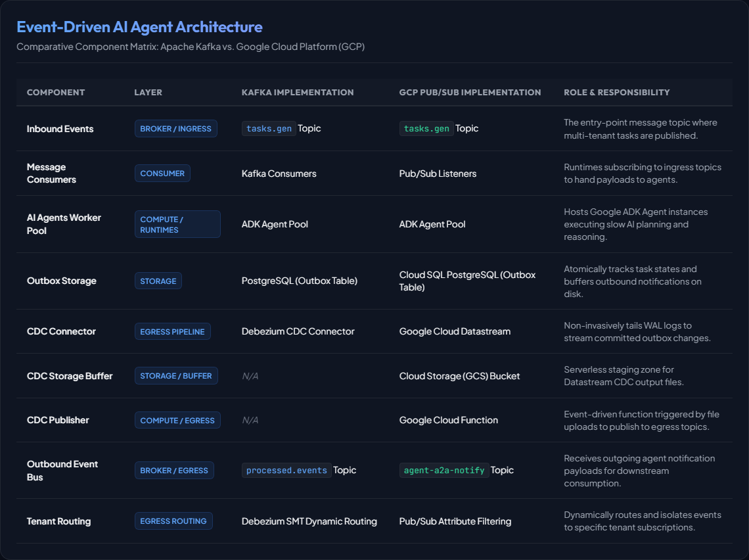The width and height of the screenshot is (749, 560).
Task: Click the COMPUTE / EGRESS layer badge
Action: (177, 421)
